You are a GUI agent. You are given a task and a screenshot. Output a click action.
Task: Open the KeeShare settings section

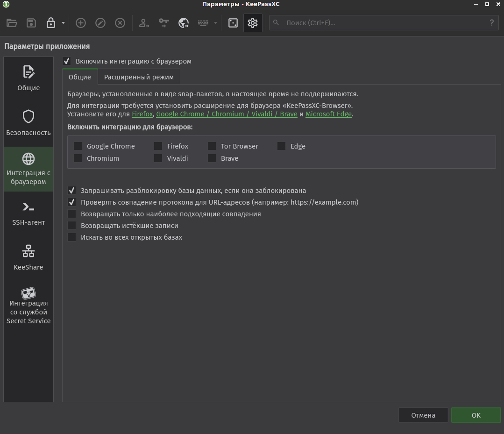pos(28,257)
